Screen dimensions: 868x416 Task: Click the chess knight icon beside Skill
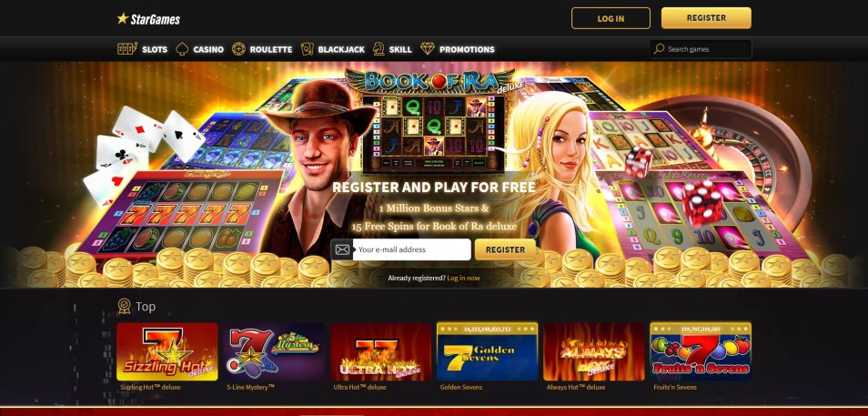(378, 49)
